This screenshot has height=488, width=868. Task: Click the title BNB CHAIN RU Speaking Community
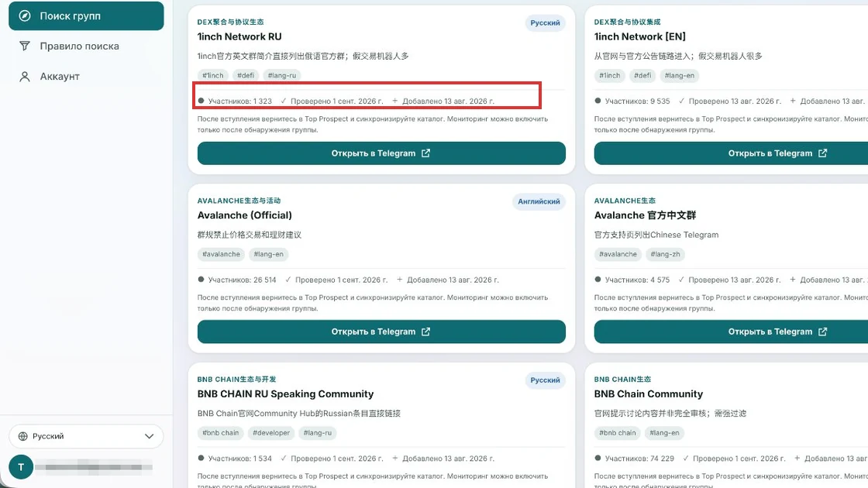[x=286, y=394]
